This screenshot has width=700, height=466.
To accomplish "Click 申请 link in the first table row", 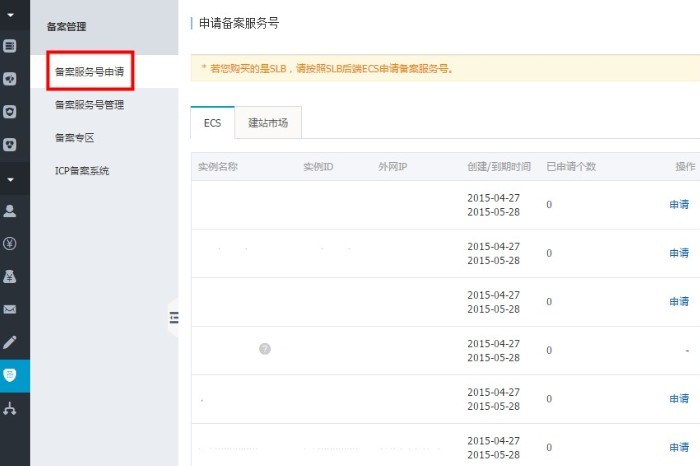I will coord(678,204).
